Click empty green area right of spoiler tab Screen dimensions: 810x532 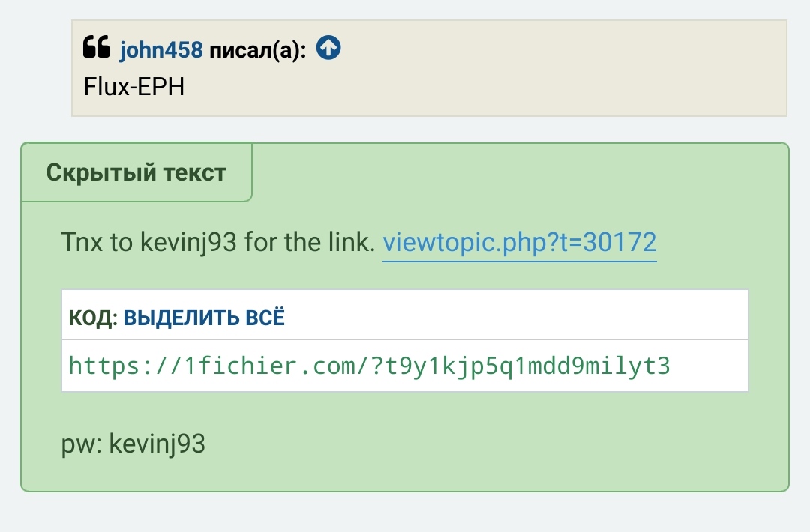517,173
